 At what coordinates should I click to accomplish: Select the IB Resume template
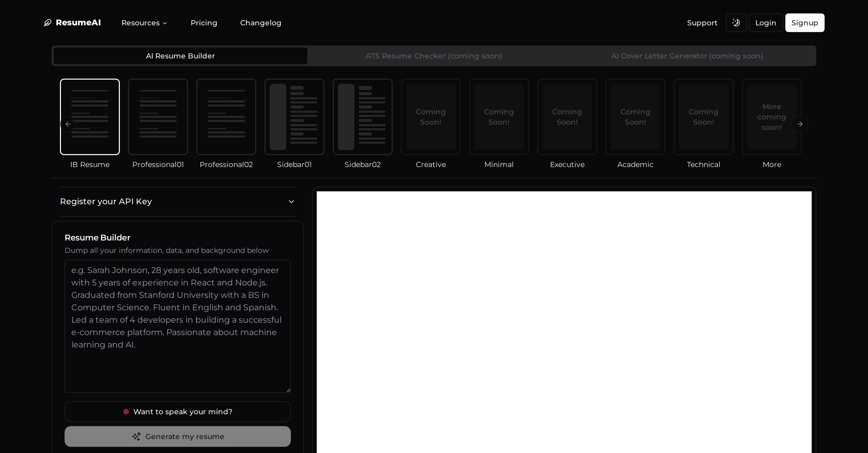point(90,117)
